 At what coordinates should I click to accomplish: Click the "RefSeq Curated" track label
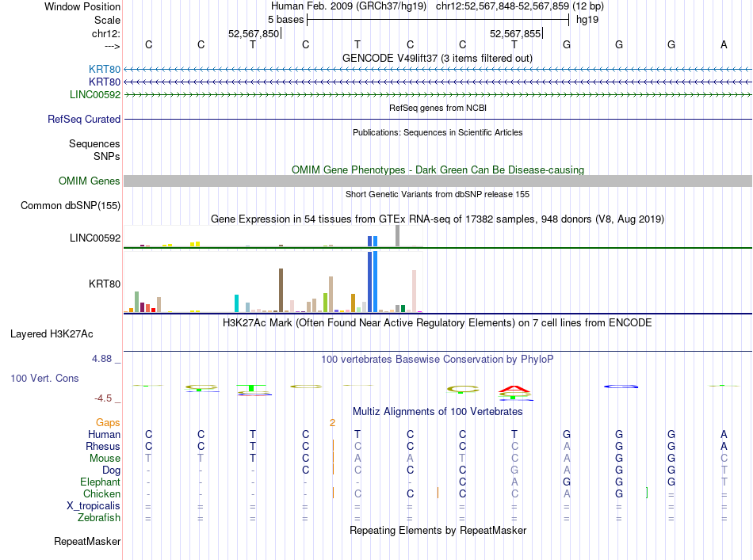84,119
